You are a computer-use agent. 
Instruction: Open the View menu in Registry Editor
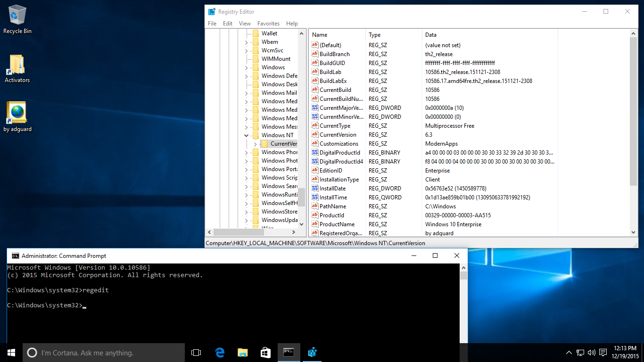(245, 24)
